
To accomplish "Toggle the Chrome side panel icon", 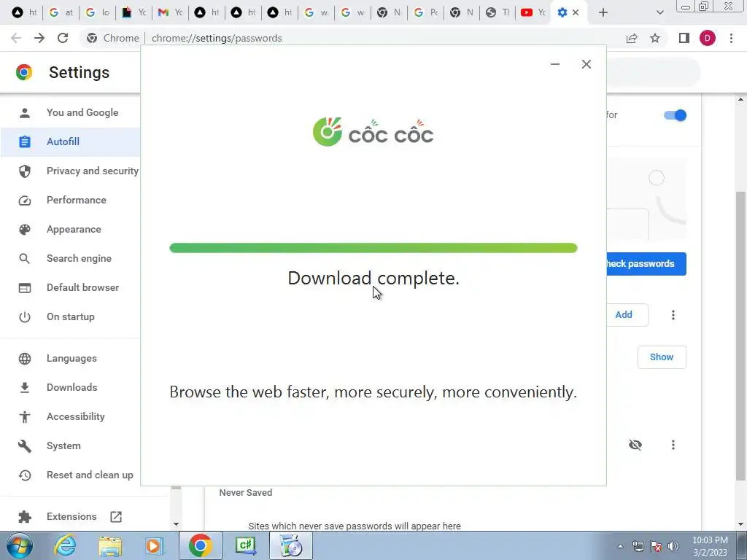I will click(684, 38).
